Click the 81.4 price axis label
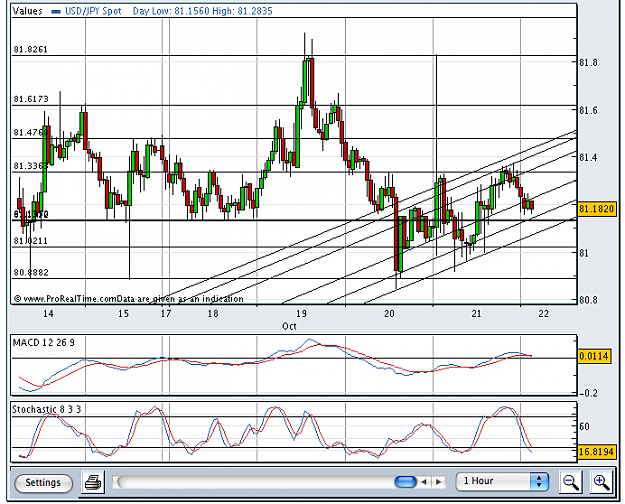This screenshot has height=504, width=625. (x=588, y=158)
